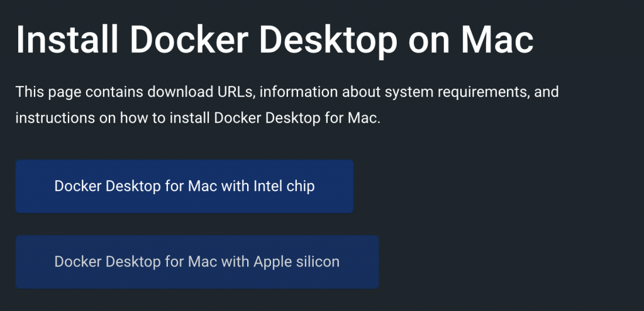The height and width of the screenshot is (311, 644).
Task: Click Docker Desktop for Mac with Apple silicon
Action: point(197,261)
